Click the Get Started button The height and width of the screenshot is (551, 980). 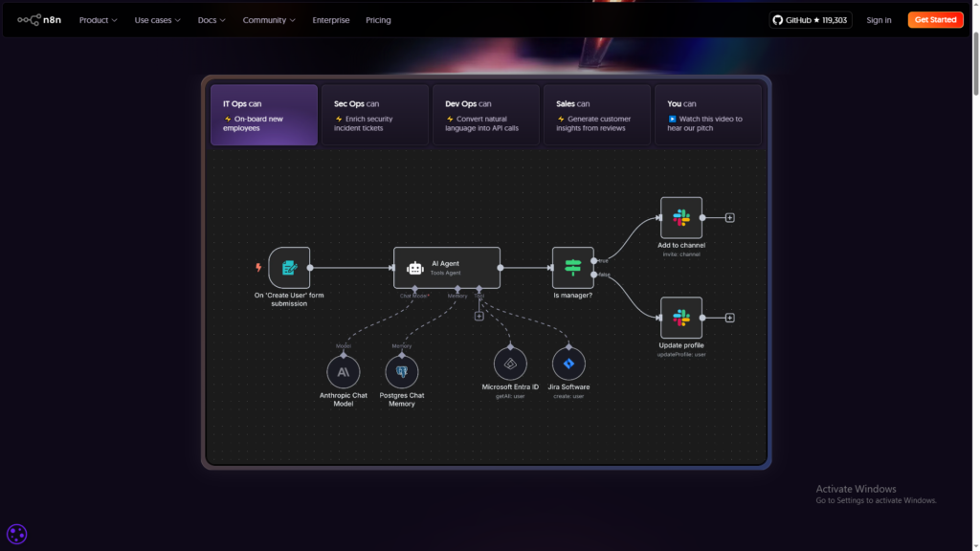pos(935,19)
